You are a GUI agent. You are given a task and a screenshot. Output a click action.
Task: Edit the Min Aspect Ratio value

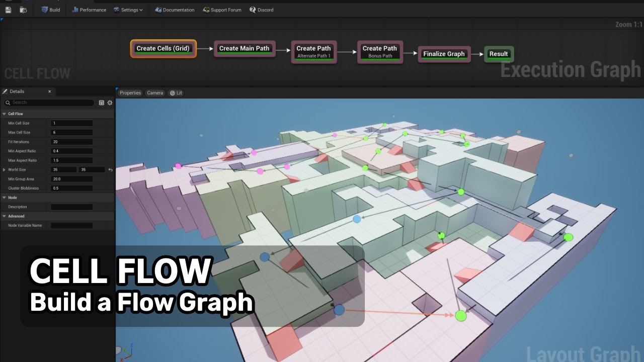click(x=71, y=151)
